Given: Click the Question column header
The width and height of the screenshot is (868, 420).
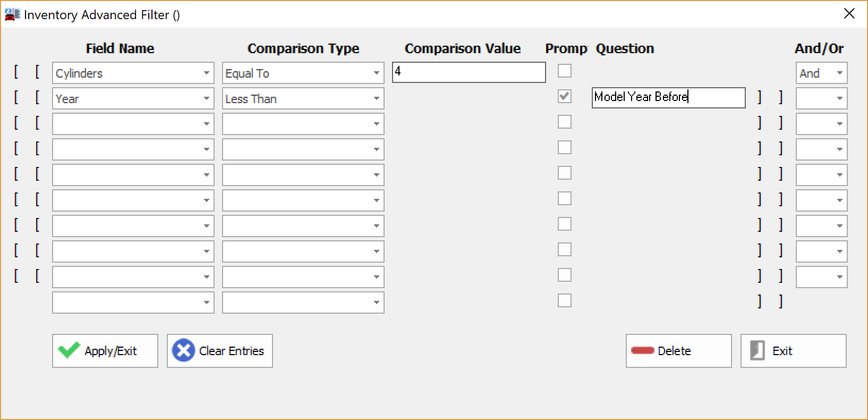Looking at the screenshot, I should (x=625, y=48).
